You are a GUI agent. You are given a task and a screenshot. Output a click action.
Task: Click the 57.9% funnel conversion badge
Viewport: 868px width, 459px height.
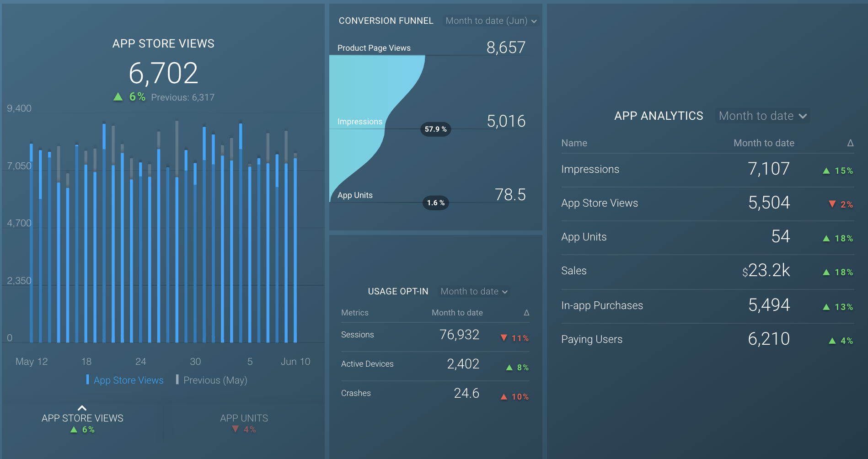(x=435, y=129)
